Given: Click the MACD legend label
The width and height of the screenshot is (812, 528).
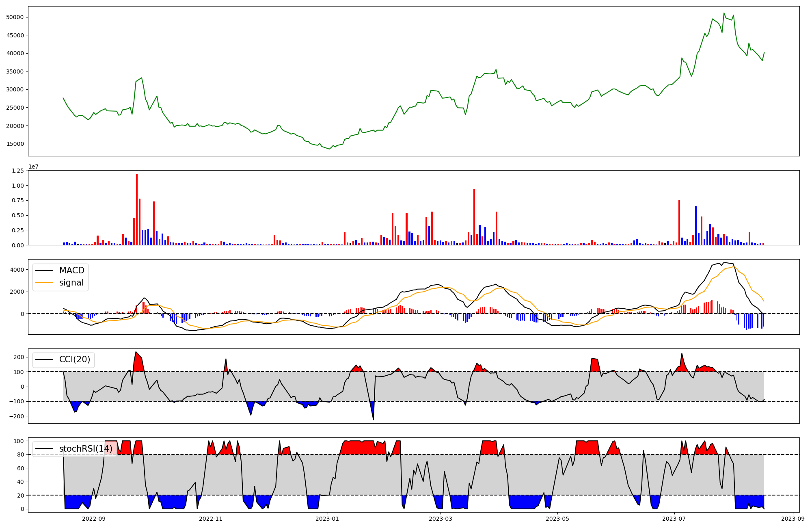Looking at the screenshot, I should [71, 270].
